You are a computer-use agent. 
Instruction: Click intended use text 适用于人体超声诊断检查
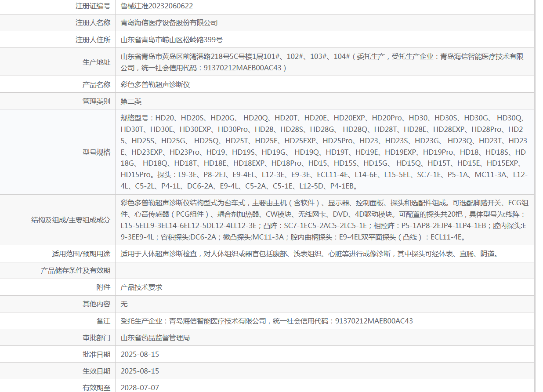pos(311,254)
